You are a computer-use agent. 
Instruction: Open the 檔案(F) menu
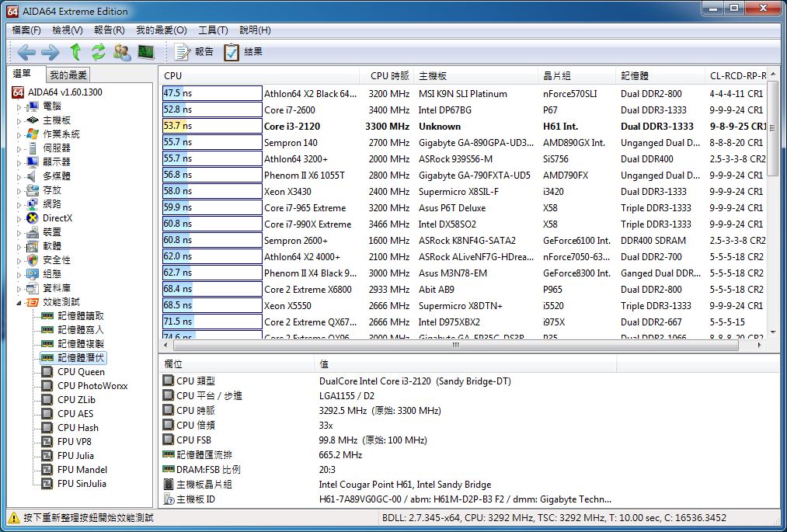click(x=26, y=30)
